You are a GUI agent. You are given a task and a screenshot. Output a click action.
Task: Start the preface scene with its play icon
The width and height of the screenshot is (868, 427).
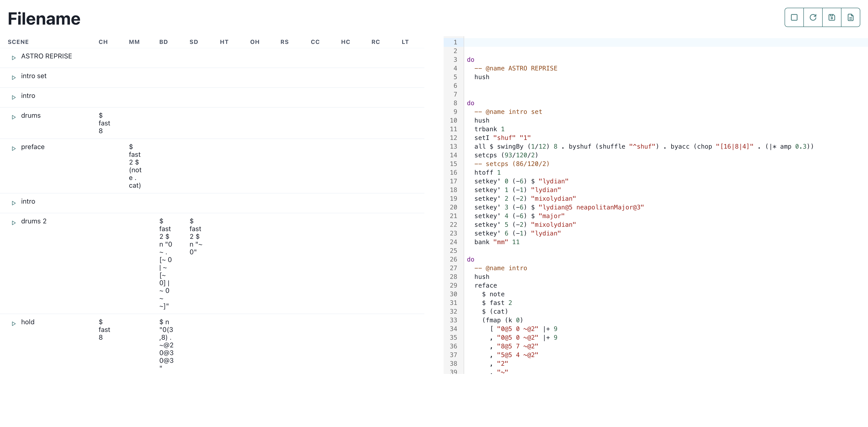point(14,149)
